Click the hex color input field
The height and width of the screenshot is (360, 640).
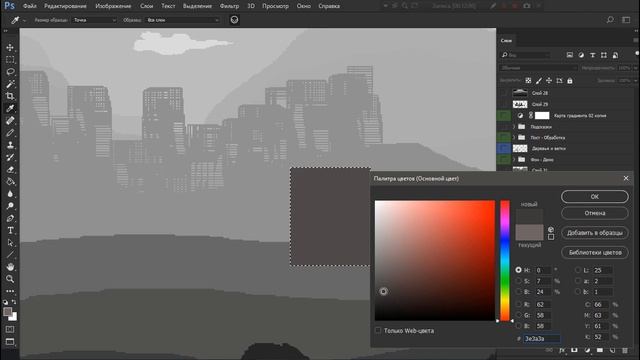point(542,339)
